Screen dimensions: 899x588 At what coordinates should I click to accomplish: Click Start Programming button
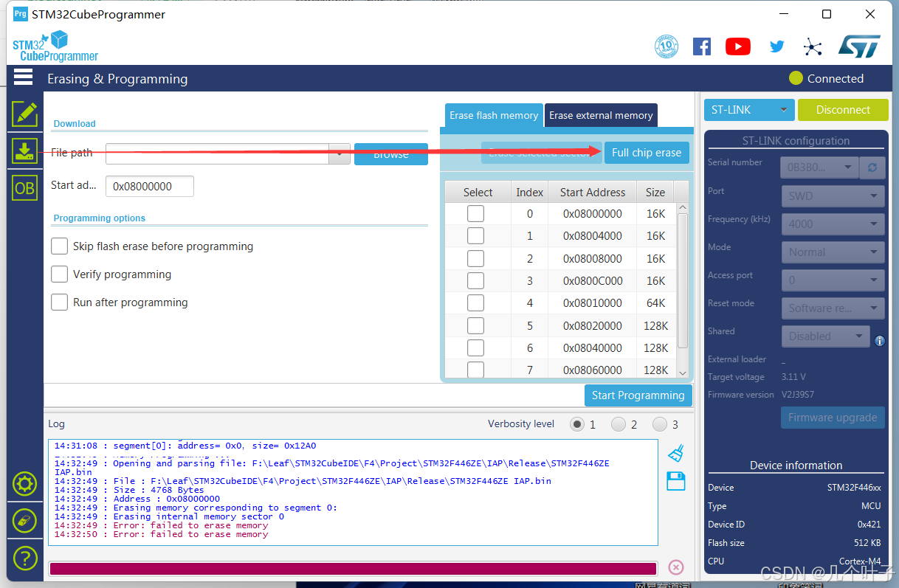click(638, 395)
